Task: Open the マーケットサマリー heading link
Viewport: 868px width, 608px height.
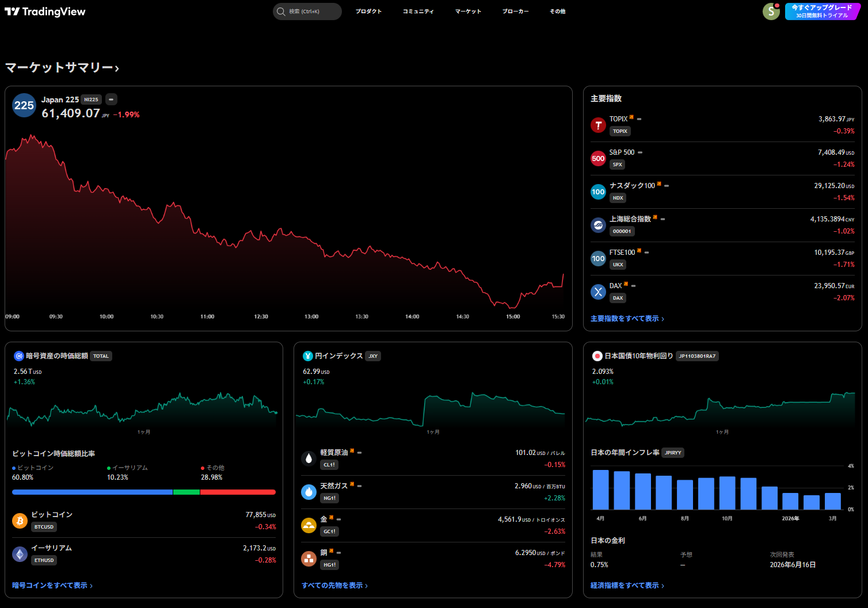Action: (x=62, y=68)
